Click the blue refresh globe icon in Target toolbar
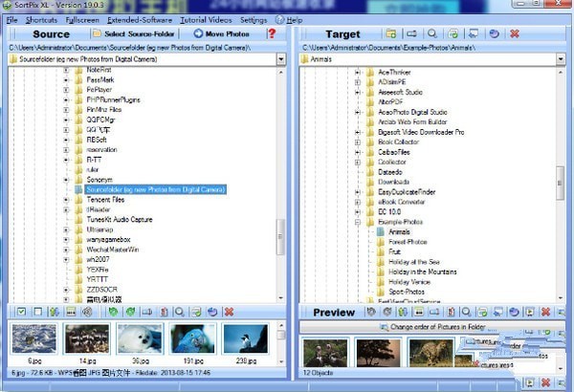The width and height of the screenshot is (574, 392). click(494, 33)
